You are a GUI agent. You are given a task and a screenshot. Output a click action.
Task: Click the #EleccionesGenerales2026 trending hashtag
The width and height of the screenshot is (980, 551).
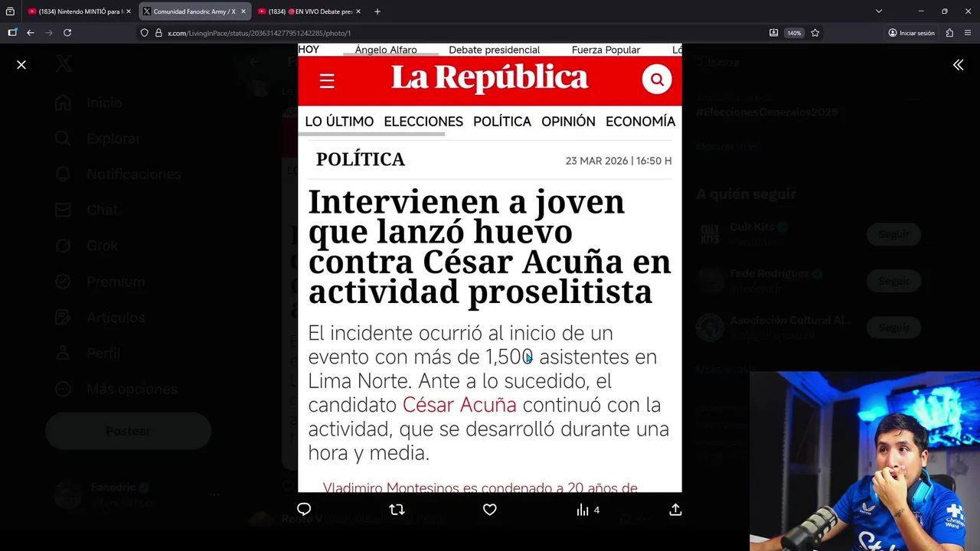(767, 112)
